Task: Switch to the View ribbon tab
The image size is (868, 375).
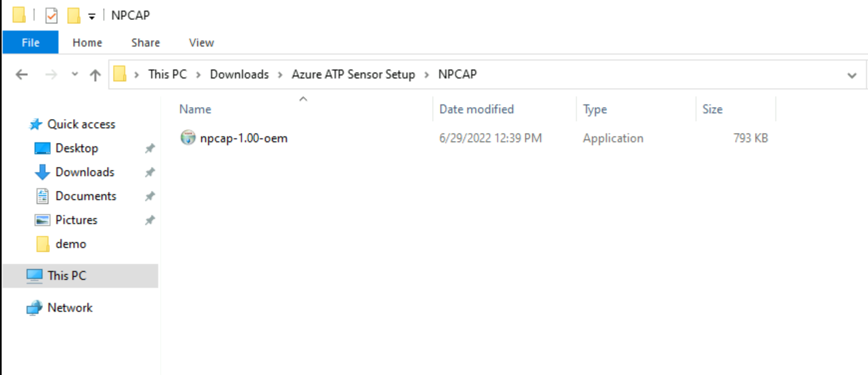Action: coord(201,43)
